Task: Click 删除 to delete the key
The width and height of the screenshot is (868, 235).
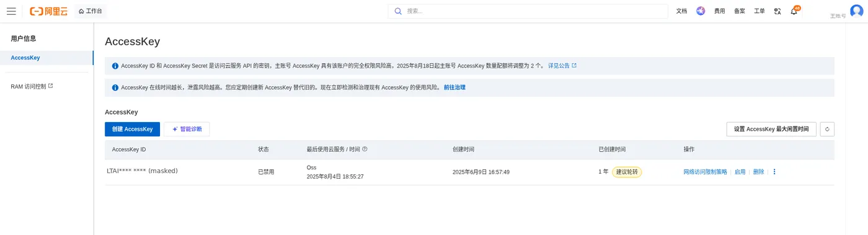Action: pyautogui.click(x=758, y=172)
